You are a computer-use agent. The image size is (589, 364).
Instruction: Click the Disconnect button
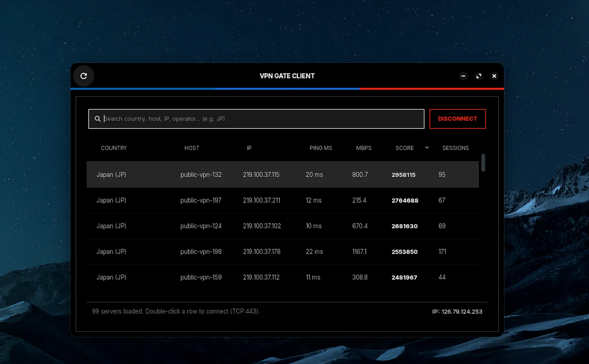(x=458, y=119)
